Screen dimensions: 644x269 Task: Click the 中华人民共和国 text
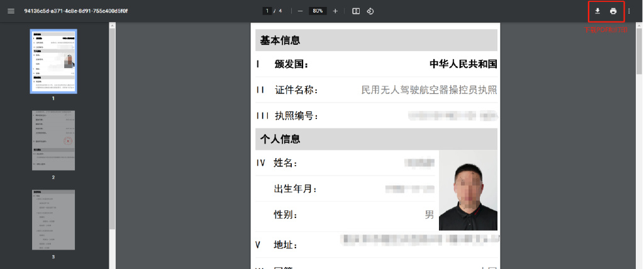point(463,64)
